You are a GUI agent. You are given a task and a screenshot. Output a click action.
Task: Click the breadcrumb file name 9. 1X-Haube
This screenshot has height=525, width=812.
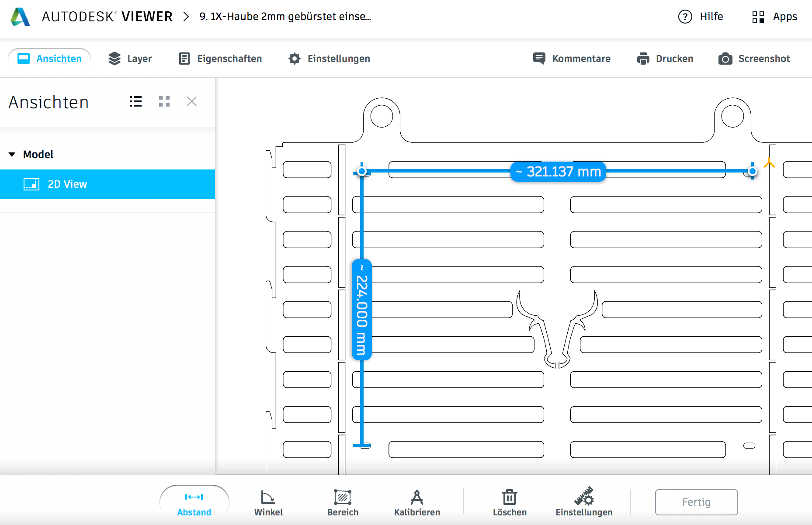(285, 17)
